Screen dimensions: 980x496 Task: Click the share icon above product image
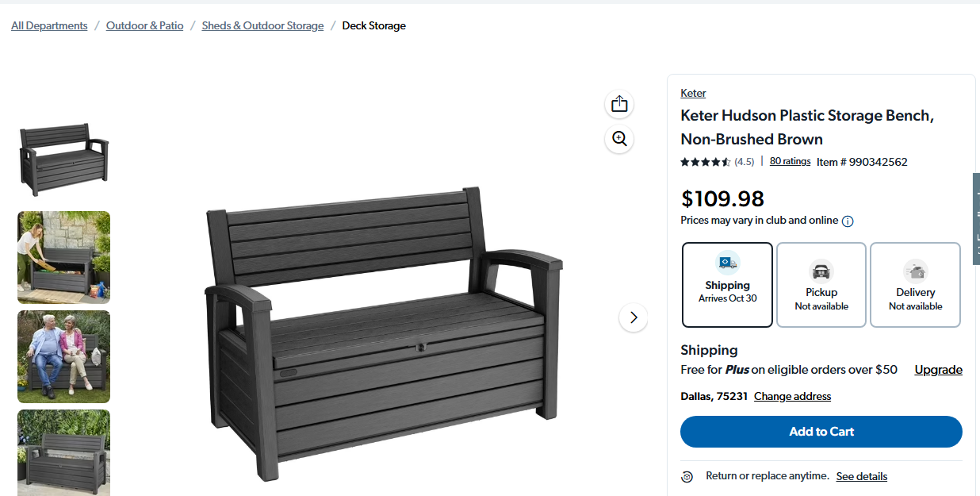[x=619, y=104]
